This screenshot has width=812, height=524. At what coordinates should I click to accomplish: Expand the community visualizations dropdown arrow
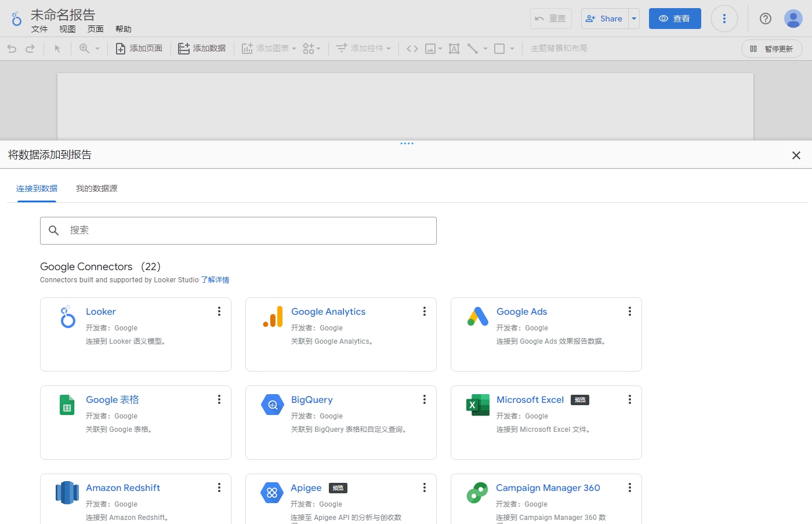(x=318, y=49)
